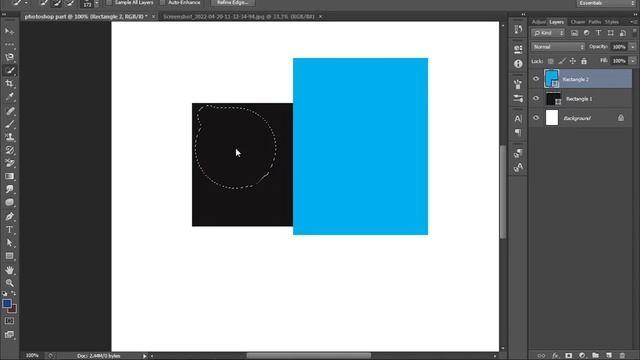
Task: Expand status bar document info arrow
Action: click(x=144, y=356)
